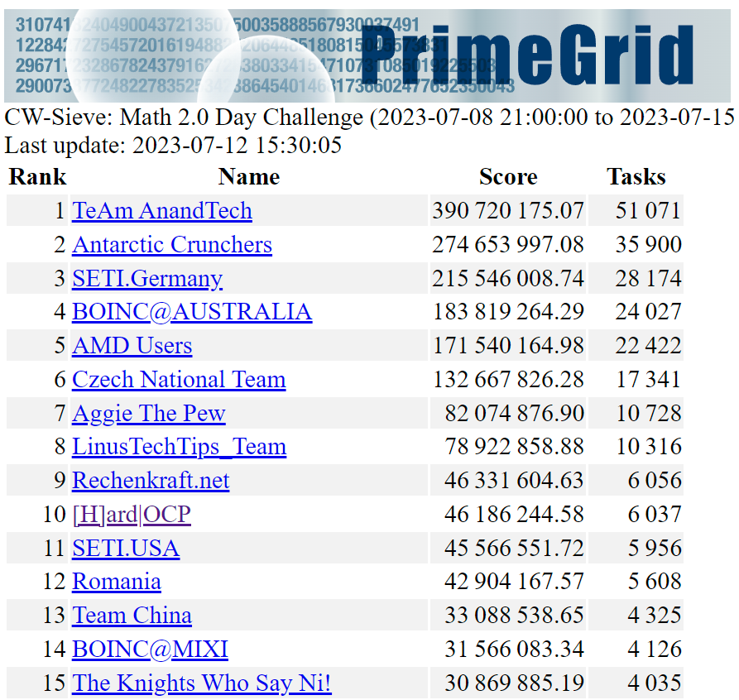739x700 pixels.
Task: Select score 30 869 885.19
Action: pyautogui.click(x=514, y=683)
